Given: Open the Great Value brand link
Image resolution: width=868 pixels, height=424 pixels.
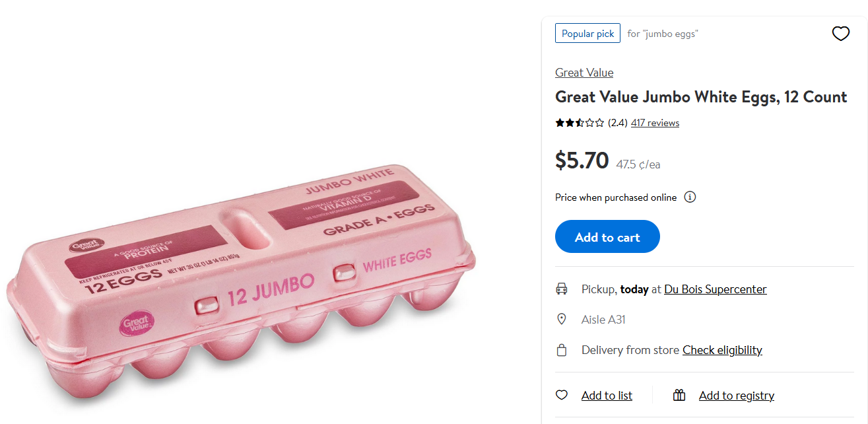Looking at the screenshot, I should [584, 73].
